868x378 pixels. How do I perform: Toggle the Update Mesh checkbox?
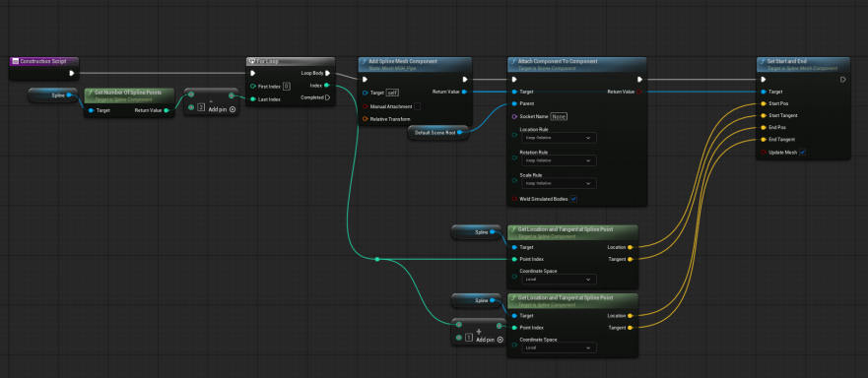803,153
